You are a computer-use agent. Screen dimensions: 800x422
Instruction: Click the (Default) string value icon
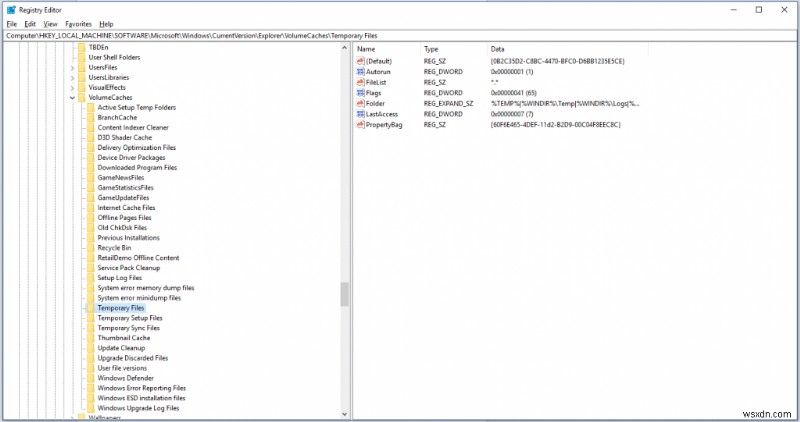click(361, 61)
